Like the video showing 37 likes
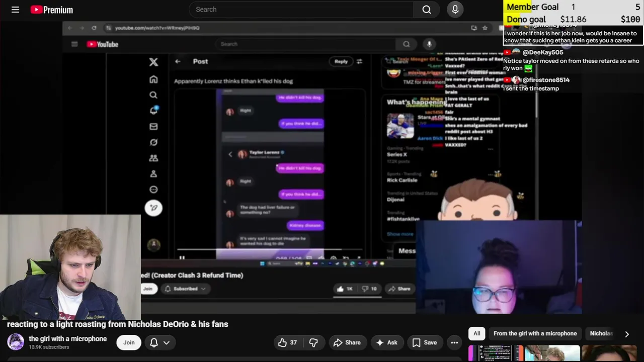Image resolution: width=644 pixels, height=362 pixels. 287,342
